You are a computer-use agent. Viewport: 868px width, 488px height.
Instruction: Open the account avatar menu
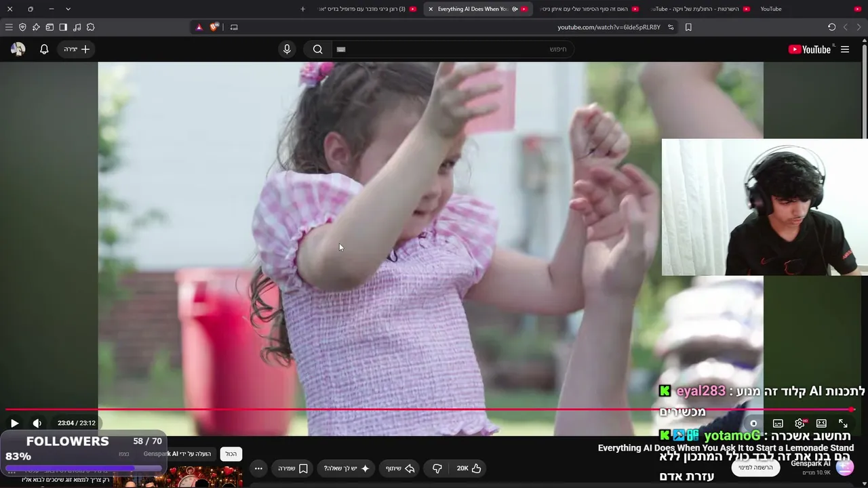pyautogui.click(x=18, y=49)
